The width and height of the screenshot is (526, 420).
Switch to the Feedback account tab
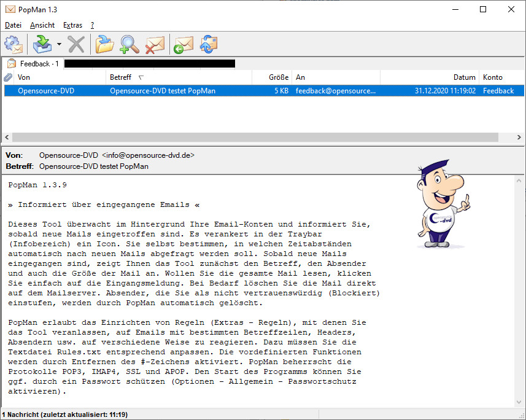pyautogui.click(x=33, y=64)
